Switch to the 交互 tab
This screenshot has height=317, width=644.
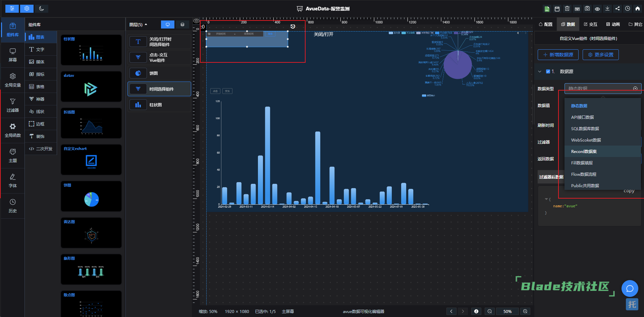tap(590, 24)
